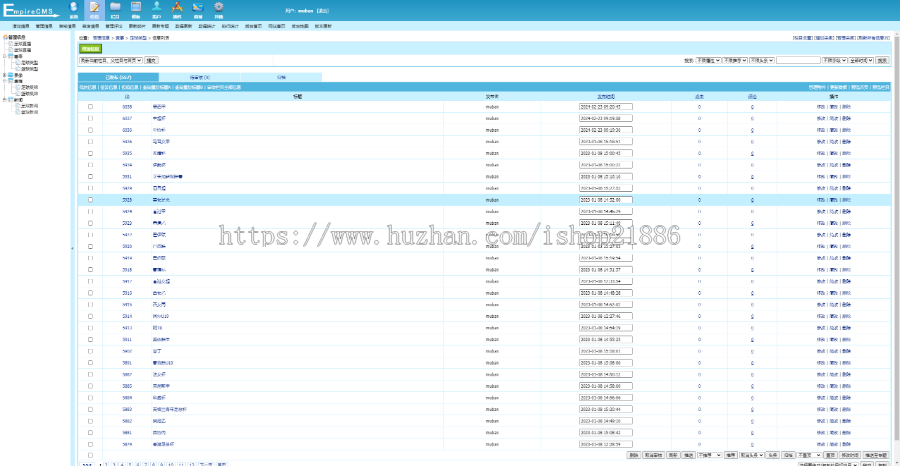Switch to the 归档 tab

[x=281, y=77]
